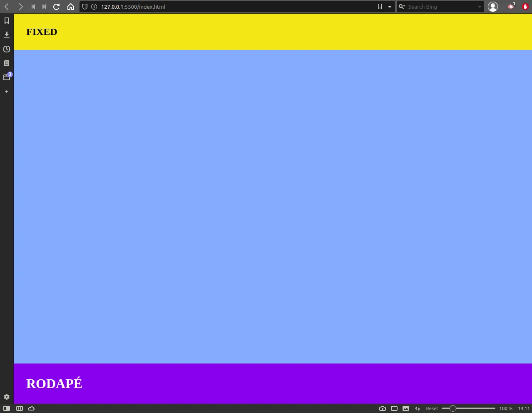532x413 pixels.
Task: Go to the home page
Action: (x=71, y=7)
